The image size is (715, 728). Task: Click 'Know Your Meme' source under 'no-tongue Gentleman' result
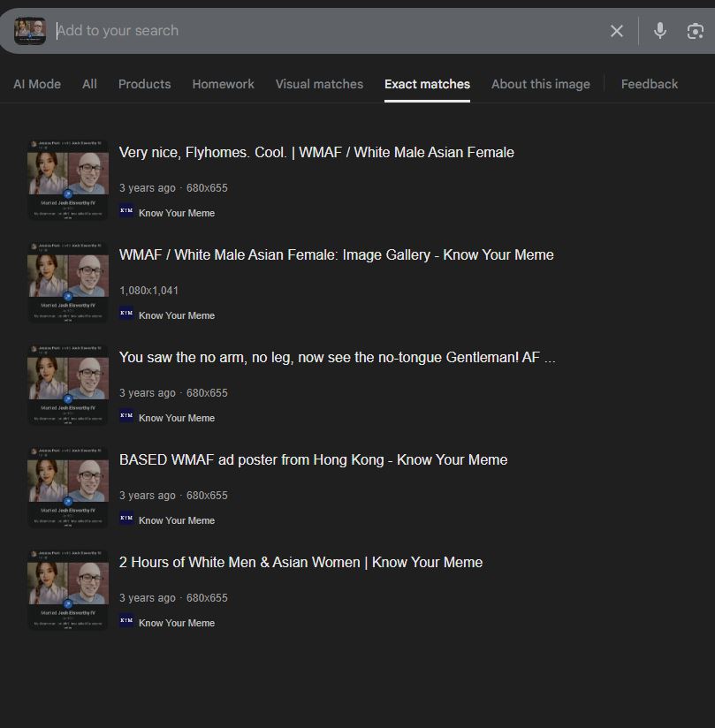click(177, 418)
